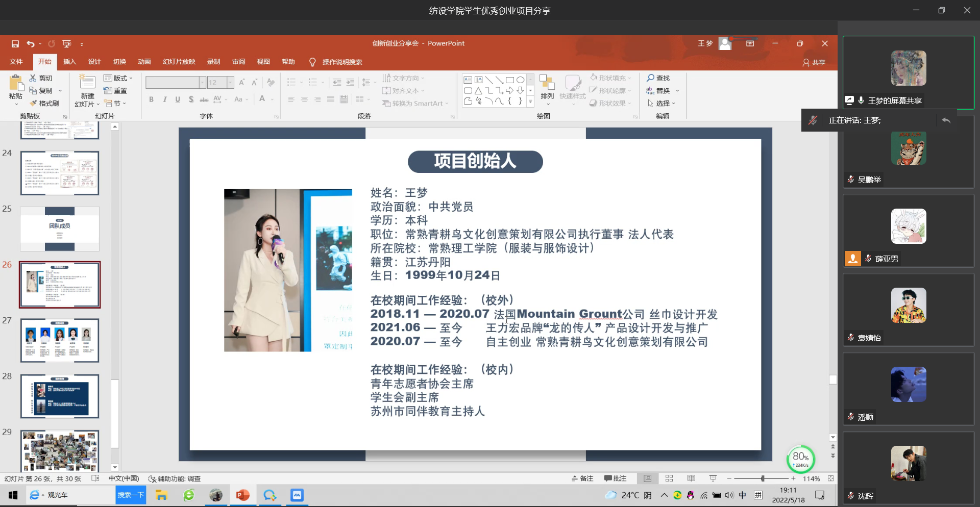The width and height of the screenshot is (980, 507).
Task: Toggle the Notes (备注) pane
Action: 582,478
